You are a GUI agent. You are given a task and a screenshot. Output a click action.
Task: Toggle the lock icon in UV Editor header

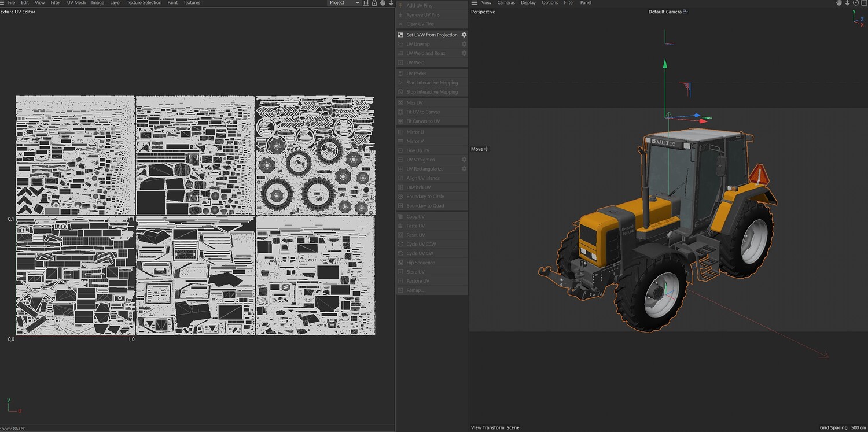[x=374, y=3]
